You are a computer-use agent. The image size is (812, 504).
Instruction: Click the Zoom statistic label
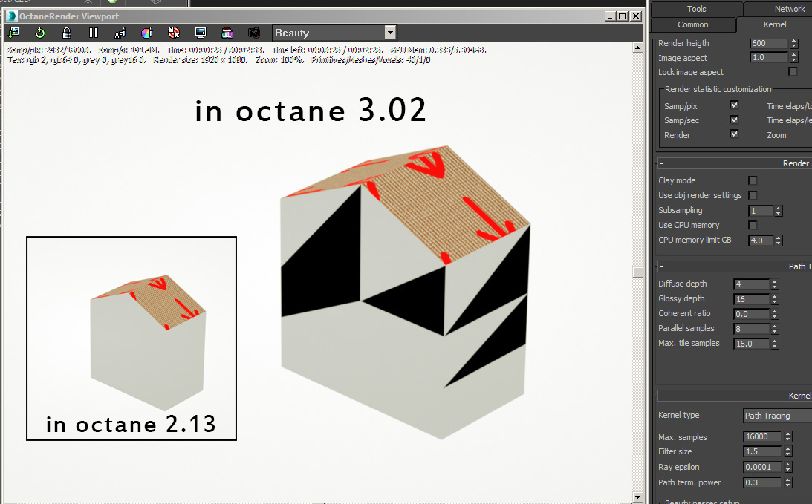[776, 135]
